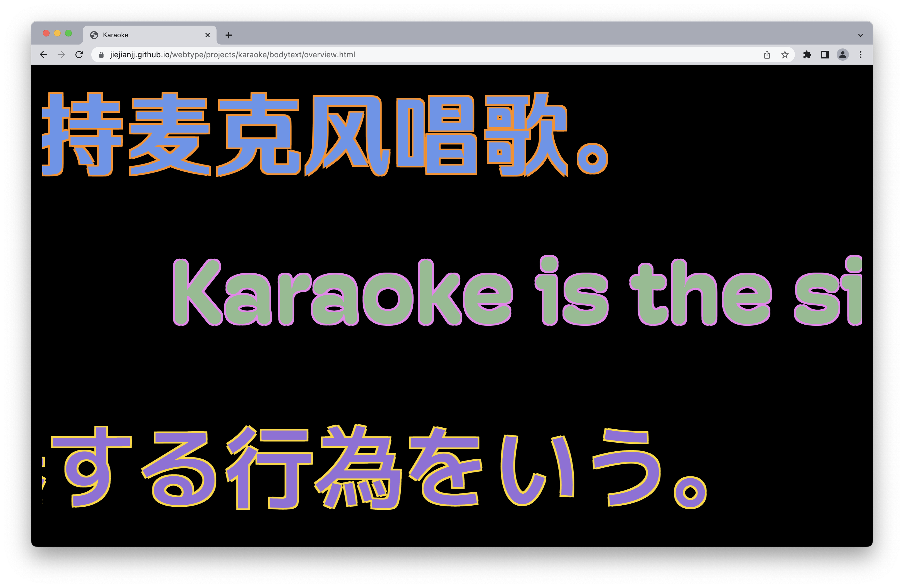Click the browser back arrow

click(43, 55)
